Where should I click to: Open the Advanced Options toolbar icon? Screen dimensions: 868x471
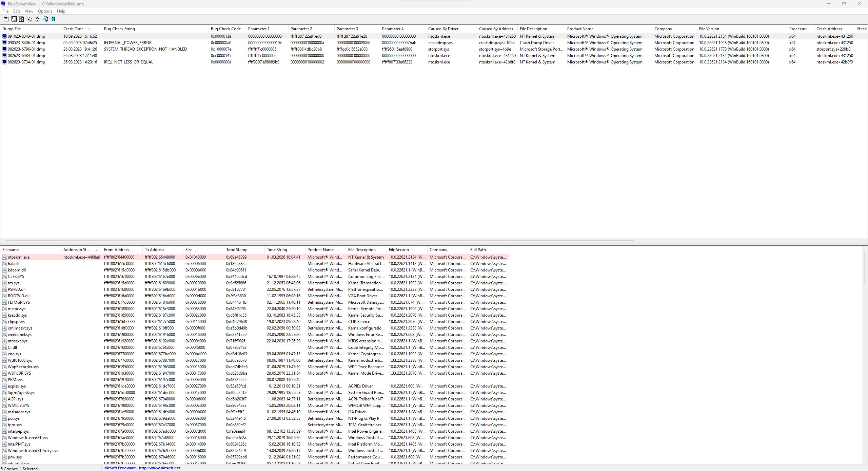coord(6,19)
